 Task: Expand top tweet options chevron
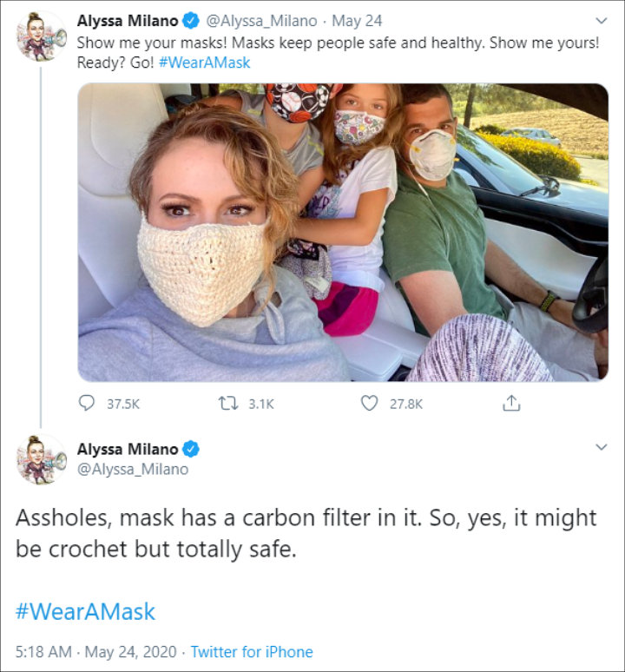coord(601,19)
